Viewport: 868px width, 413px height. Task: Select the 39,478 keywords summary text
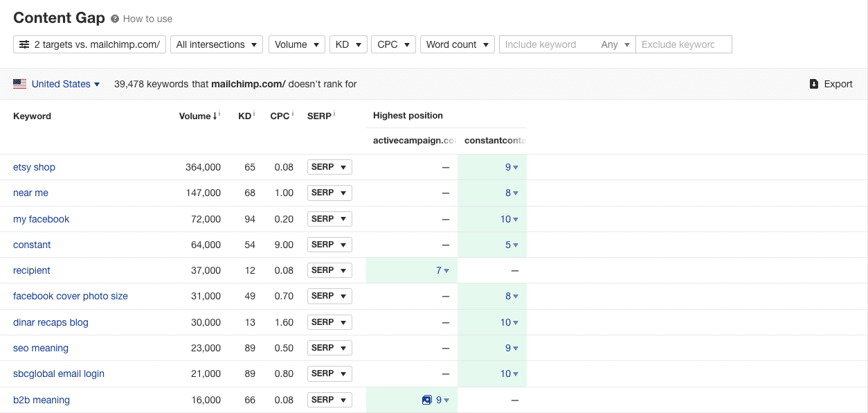pyautogui.click(x=235, y=84)
